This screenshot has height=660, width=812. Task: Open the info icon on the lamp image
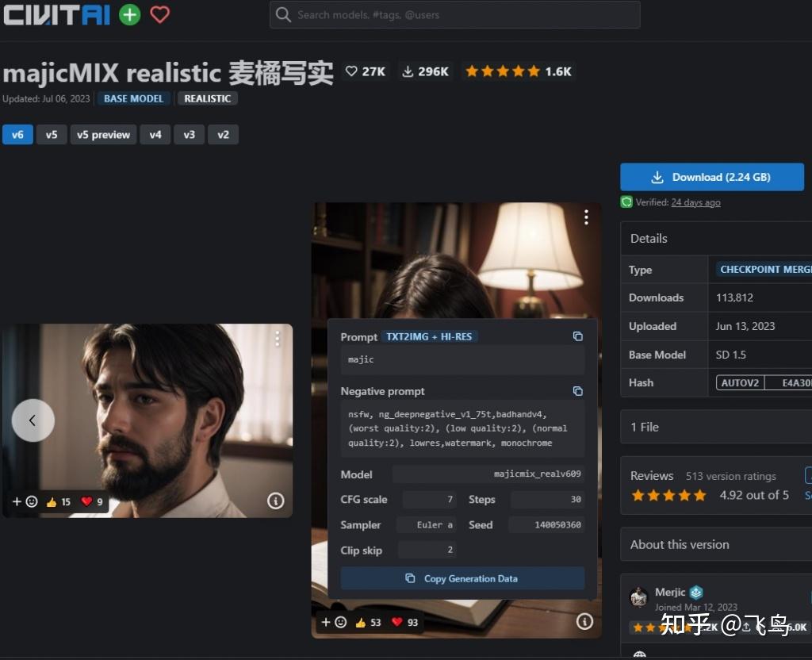tap(585, 622)
